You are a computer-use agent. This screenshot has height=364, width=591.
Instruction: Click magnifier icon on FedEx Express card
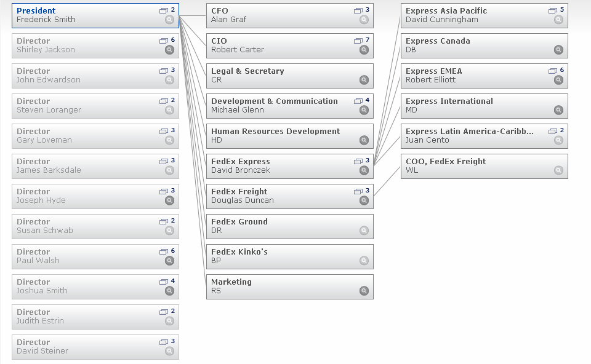pos(364,170)
